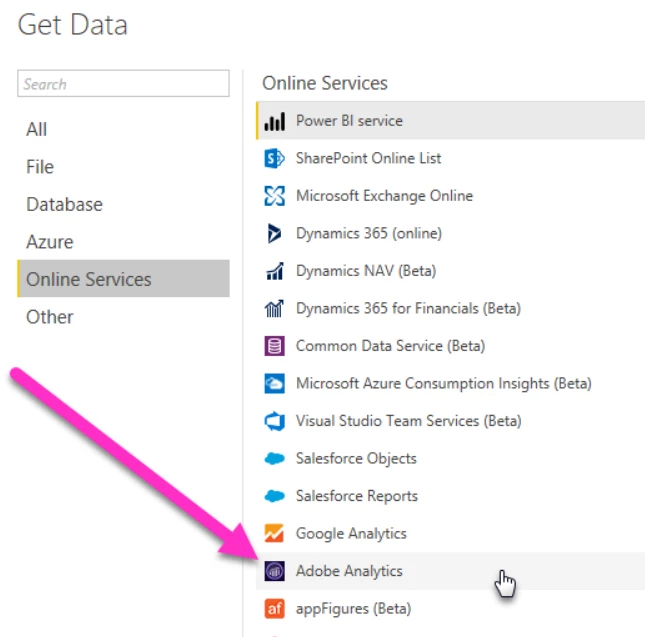
Task: Click the Dynamics 365 (online) arrow icon
Action: (x=274, y=233)
